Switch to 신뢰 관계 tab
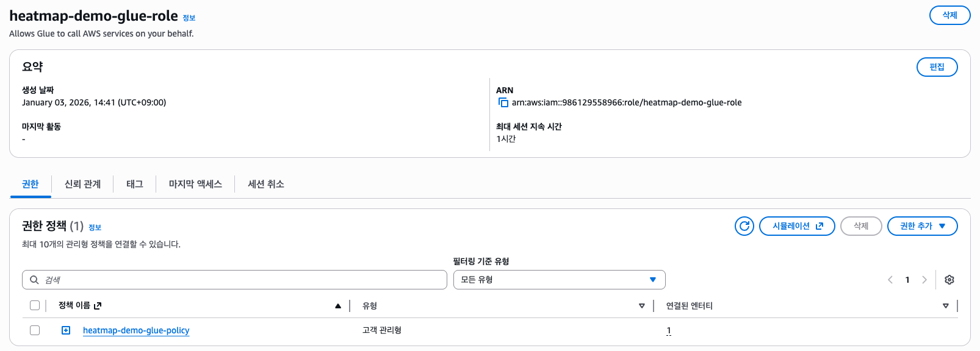The height and width of the screenshot is (351, 980). [82, 184]
